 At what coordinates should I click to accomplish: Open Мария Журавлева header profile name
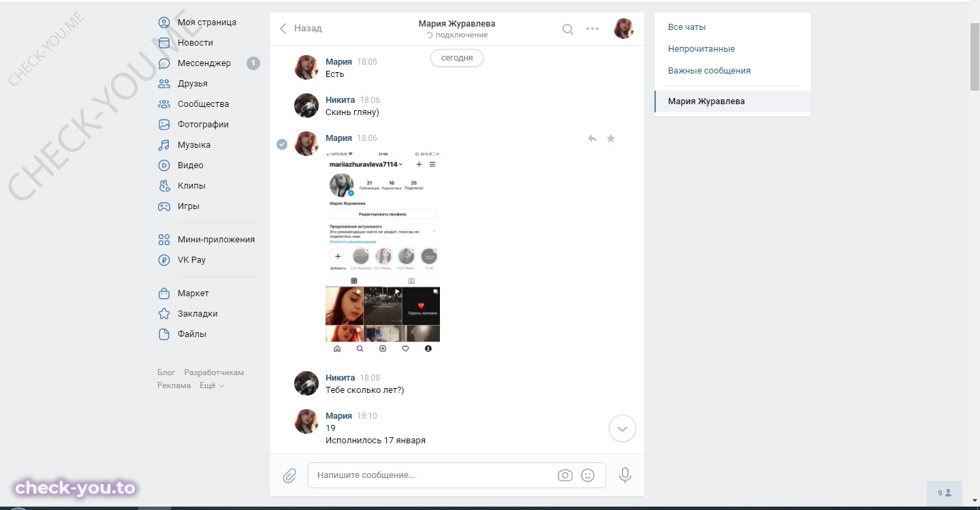(457, 24)
